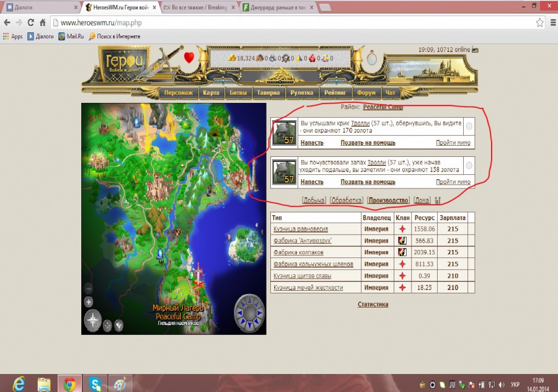The image size is (558, 392).
Task: Open the Кузница мечей жесткости link
Action: tap(308, 288)
